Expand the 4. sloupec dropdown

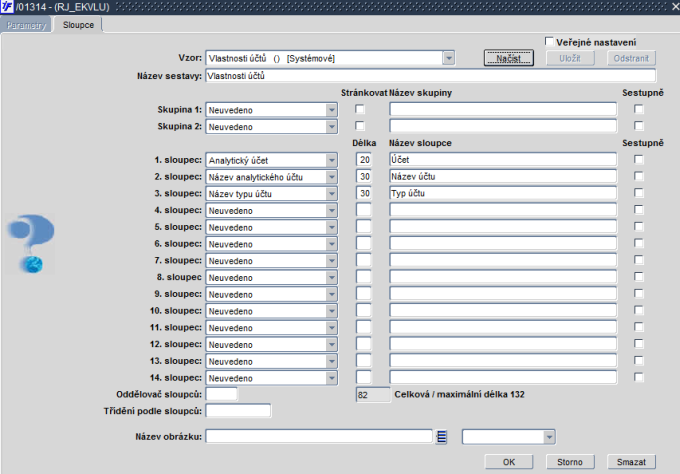pos(331,210)
